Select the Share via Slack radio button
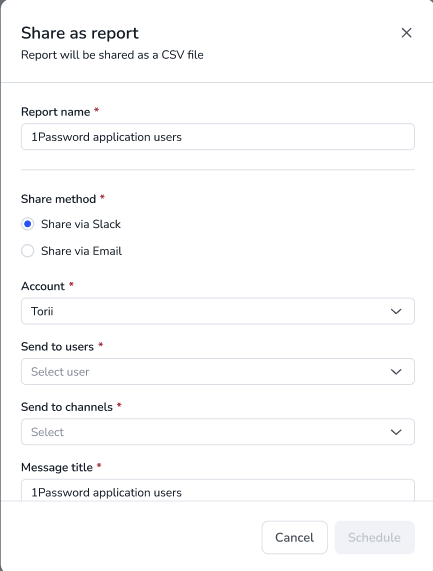The width and height of the screenshot is (433, 571). (28, 224)
